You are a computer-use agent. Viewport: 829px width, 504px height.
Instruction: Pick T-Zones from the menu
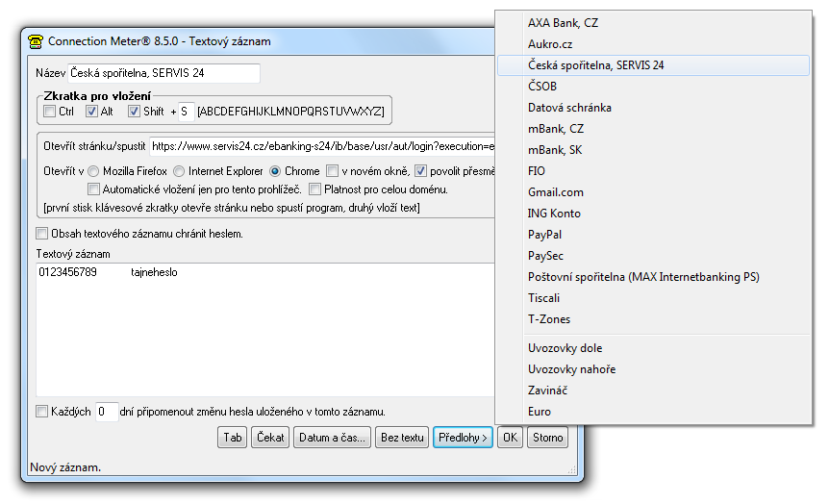(653, 319)
